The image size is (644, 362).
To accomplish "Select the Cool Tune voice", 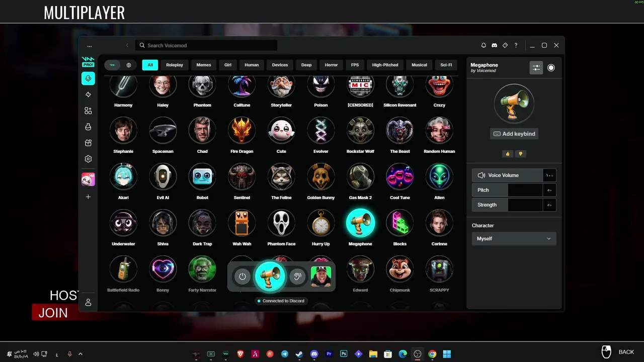I will 400,177.
